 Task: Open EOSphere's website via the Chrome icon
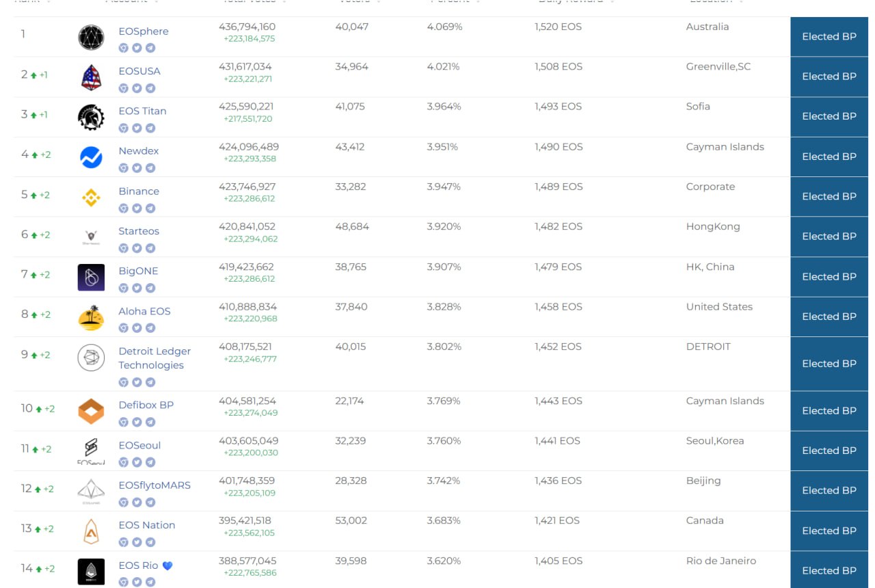point(124,48)
